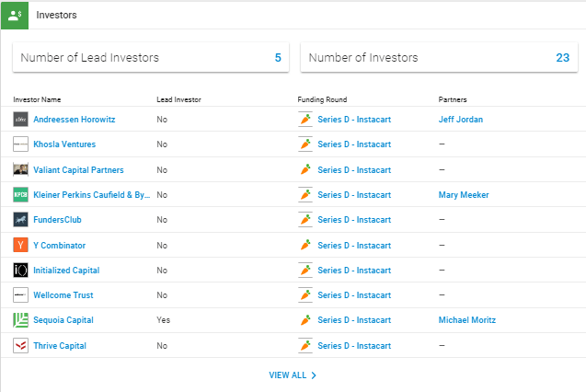Click the Yes value in Sequoia Capital row

164,320
